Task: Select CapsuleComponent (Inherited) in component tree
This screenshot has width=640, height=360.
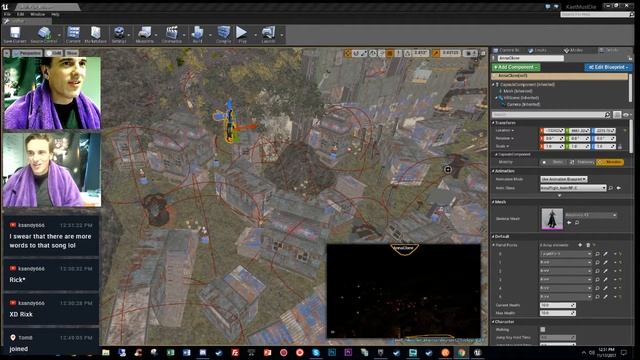Action: 526,84
